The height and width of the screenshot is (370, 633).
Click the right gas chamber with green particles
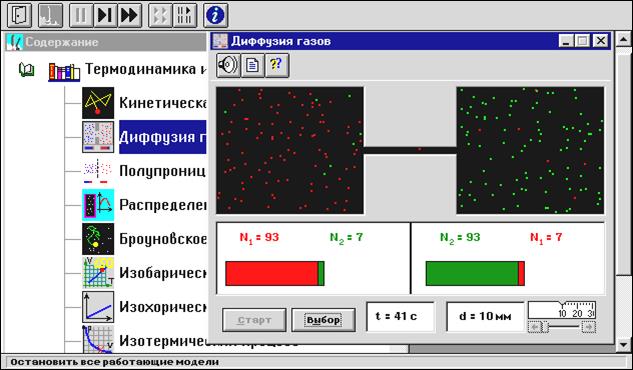(x=530, y=150)
